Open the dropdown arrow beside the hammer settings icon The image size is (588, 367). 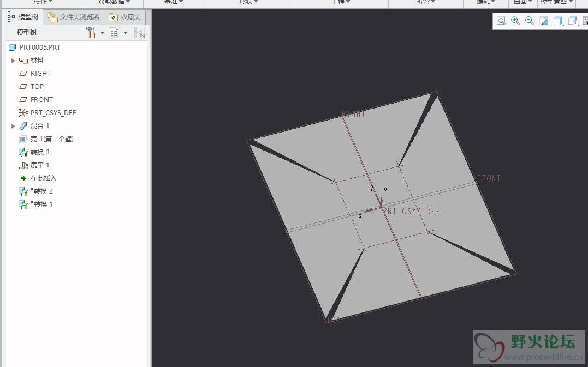pos(102,33)
